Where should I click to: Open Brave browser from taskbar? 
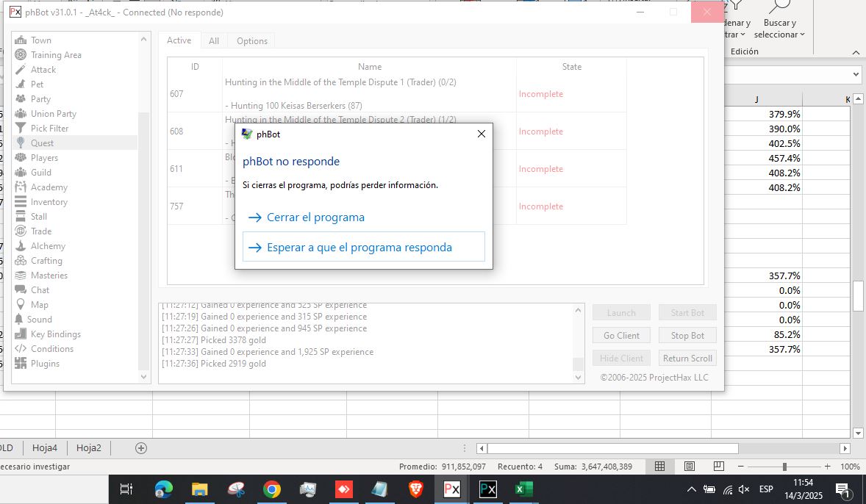[416, 489]
